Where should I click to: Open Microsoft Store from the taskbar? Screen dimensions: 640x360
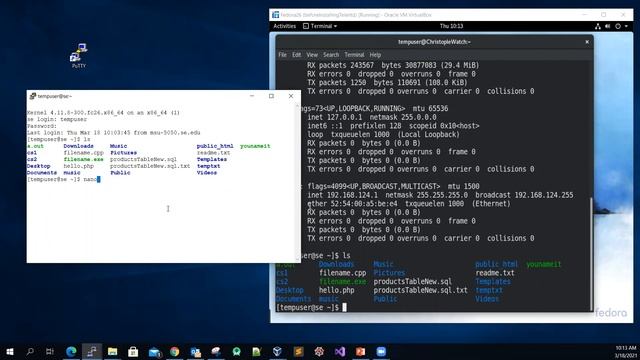(x=133, y=351)
